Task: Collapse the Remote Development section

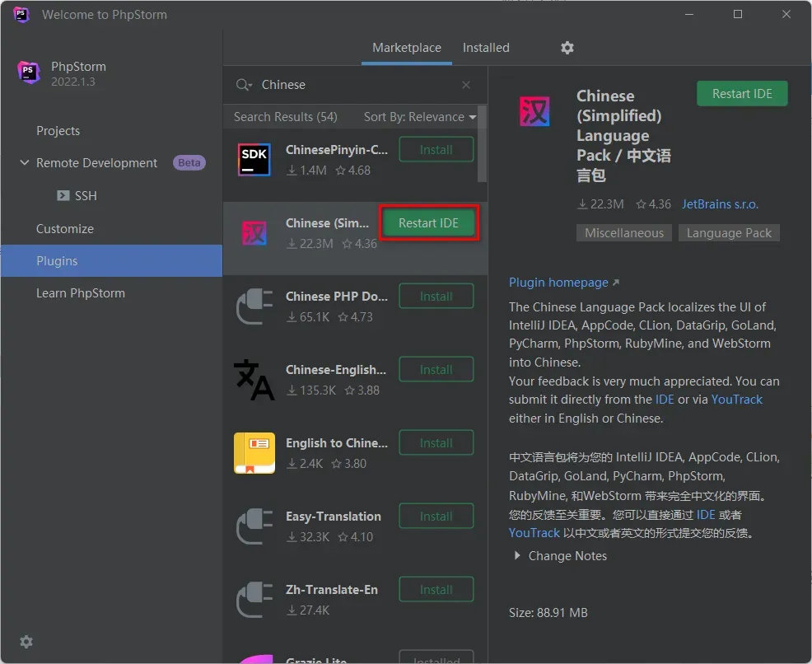Action: coord(25,162)
